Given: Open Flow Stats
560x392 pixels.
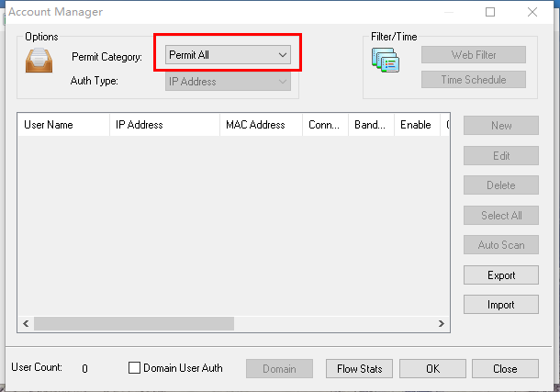Looking at the screenshot, I should pos(359,369).
